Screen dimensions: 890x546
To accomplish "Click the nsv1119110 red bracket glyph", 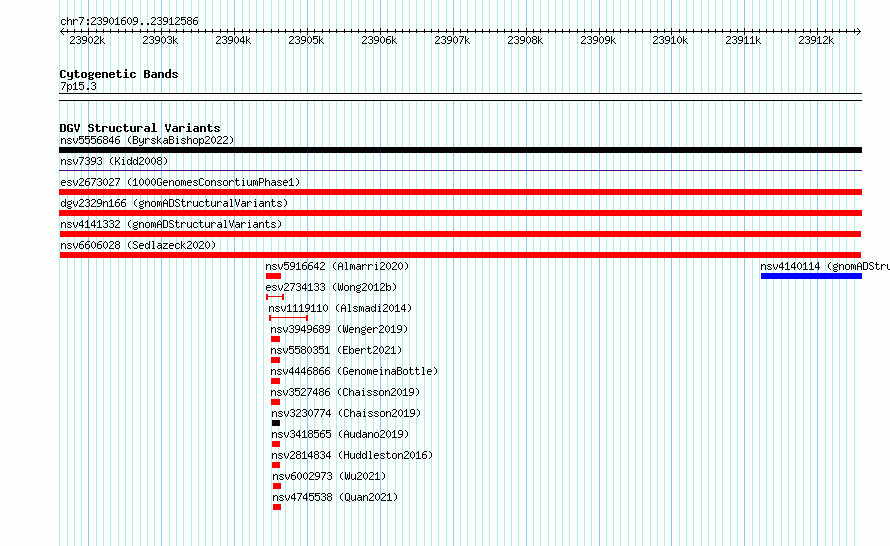I will pos(288,318).
